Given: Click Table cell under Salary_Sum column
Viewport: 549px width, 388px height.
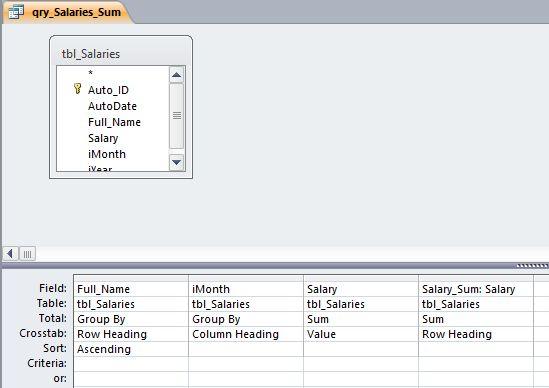Looking at the screenshot, I should pos(476,304).
